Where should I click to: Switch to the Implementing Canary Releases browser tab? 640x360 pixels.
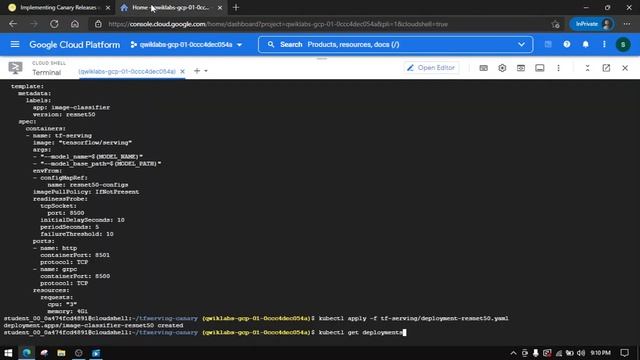tap(58, 7)
